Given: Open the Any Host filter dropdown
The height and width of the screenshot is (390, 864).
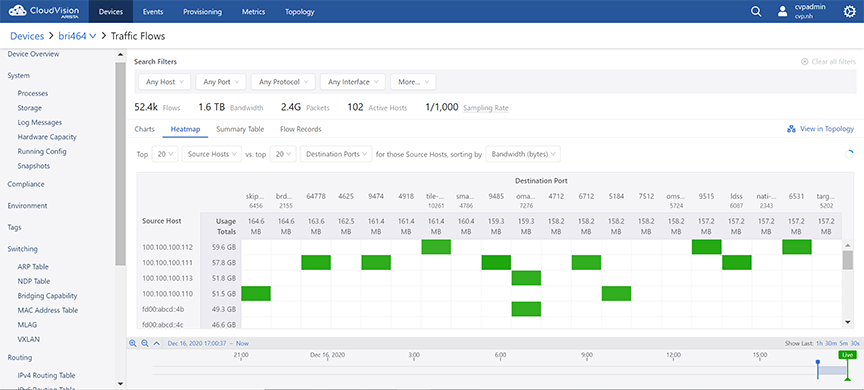Looking at the screenshot, I should (x=164, y=82).
